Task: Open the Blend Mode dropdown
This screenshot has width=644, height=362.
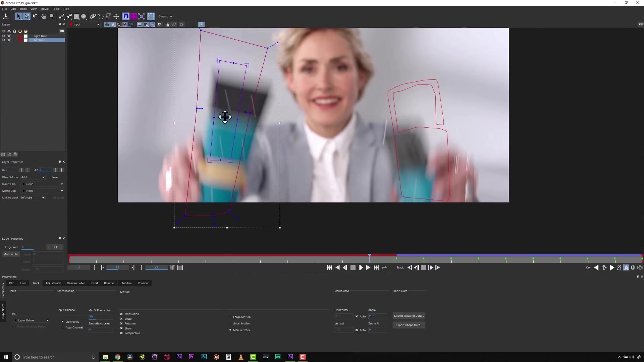Action: (33, 177)
